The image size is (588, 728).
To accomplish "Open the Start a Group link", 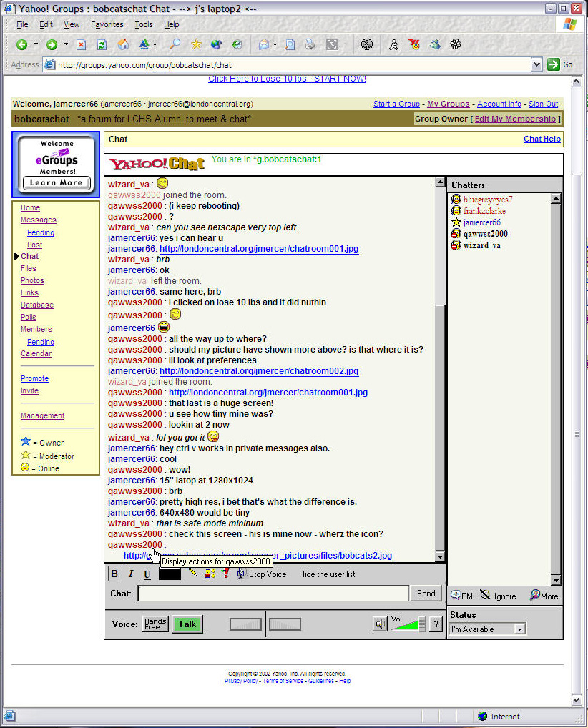I will coord(396,104).
